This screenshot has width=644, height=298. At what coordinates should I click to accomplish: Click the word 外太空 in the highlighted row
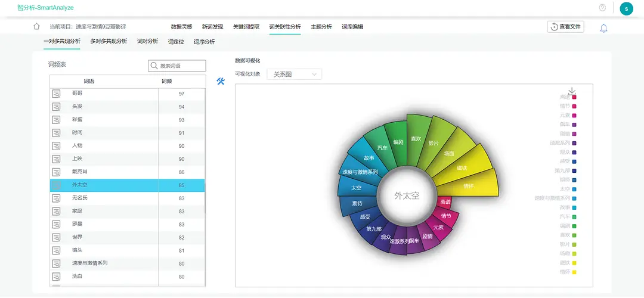[x=80, y=185]
